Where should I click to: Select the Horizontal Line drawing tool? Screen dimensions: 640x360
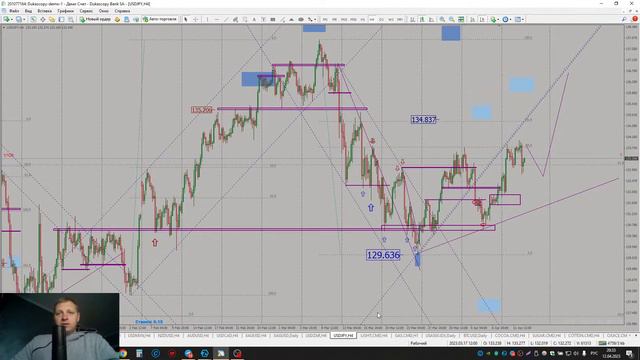coord(217,19)
